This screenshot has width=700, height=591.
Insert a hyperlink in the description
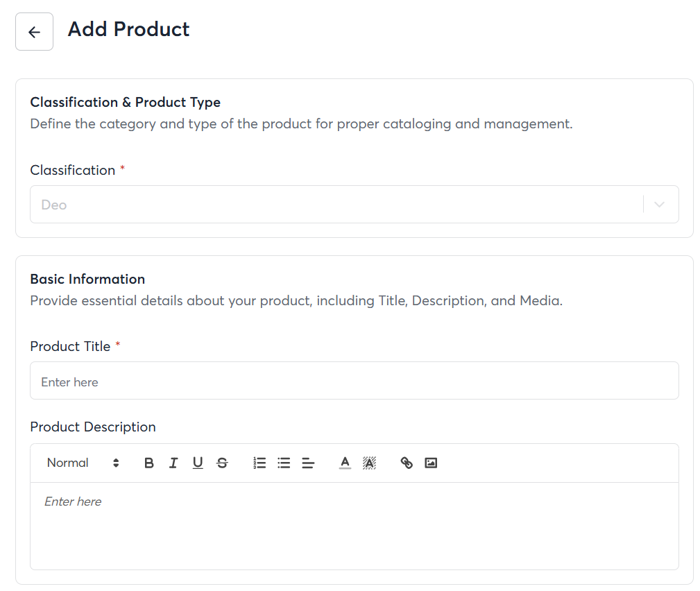coord(407,463)
